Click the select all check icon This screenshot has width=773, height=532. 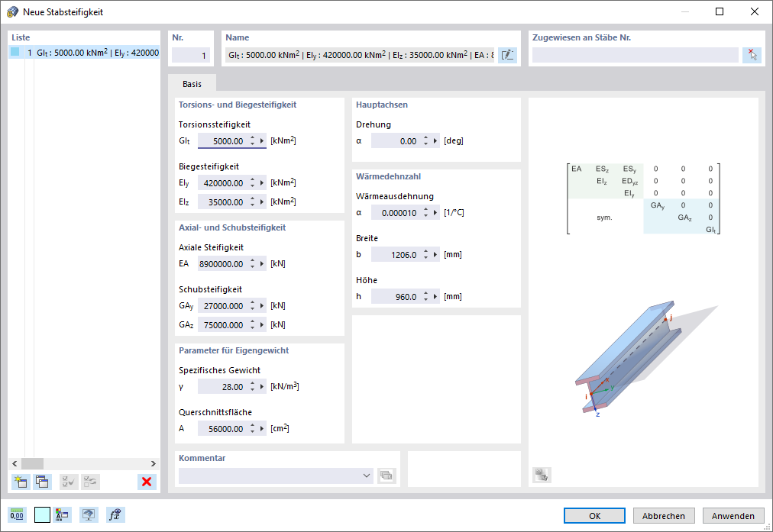pos(69,482)
